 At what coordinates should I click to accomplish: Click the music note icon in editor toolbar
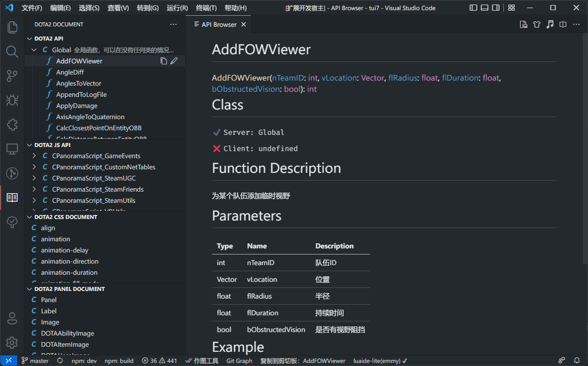pos(550,24)
